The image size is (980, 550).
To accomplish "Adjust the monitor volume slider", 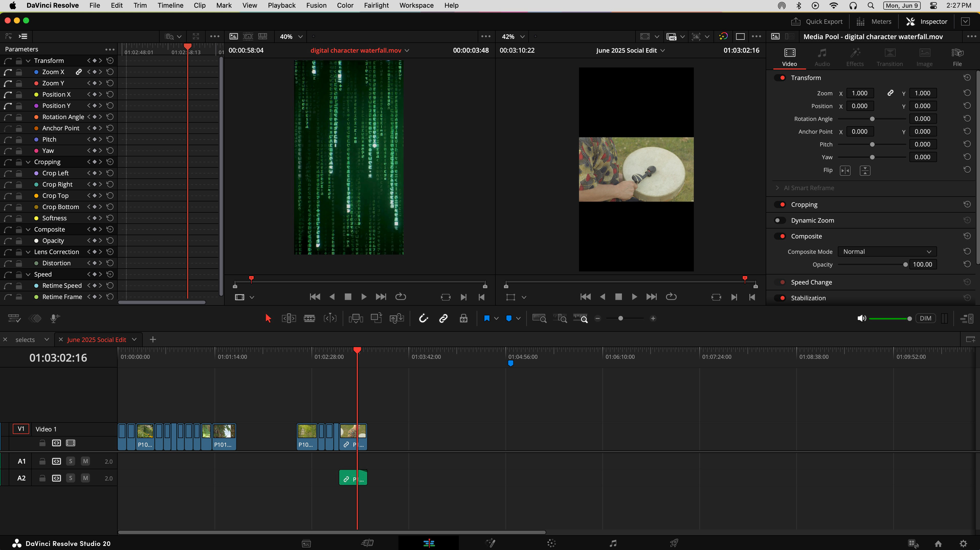I will click(890, 318).
